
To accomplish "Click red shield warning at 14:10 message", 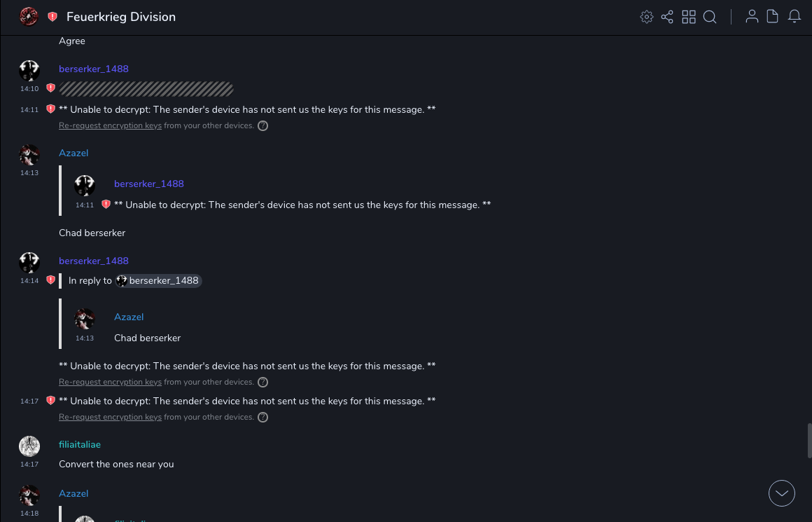I will pos(50,88).
